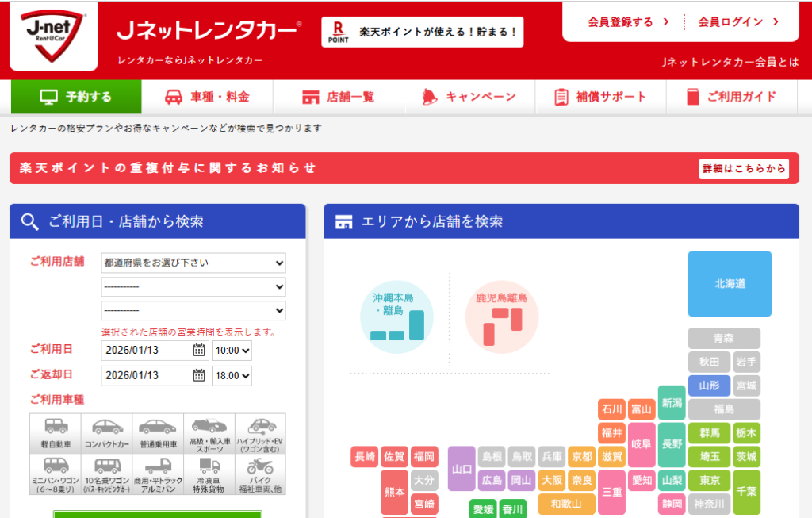
Task: Open the 会員ログイン link
Action: 737,21
